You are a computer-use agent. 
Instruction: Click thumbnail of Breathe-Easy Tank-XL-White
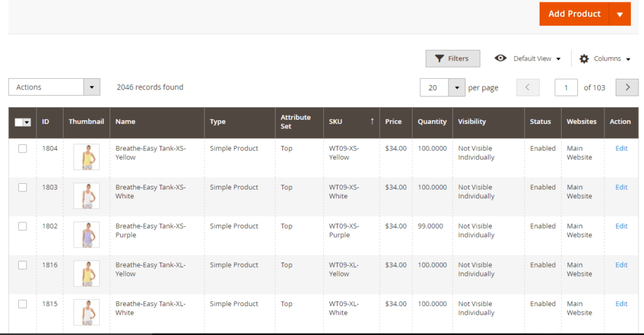point(86,312)
